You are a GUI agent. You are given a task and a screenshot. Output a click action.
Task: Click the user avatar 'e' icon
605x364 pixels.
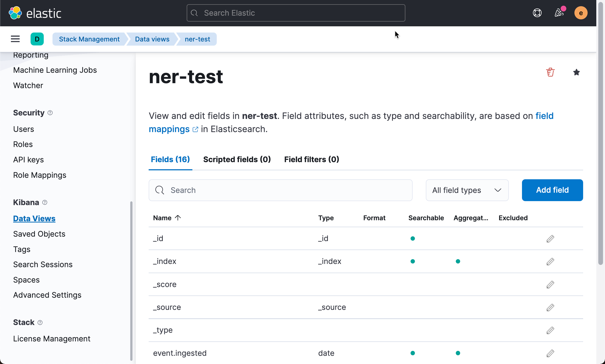[581, 13]
